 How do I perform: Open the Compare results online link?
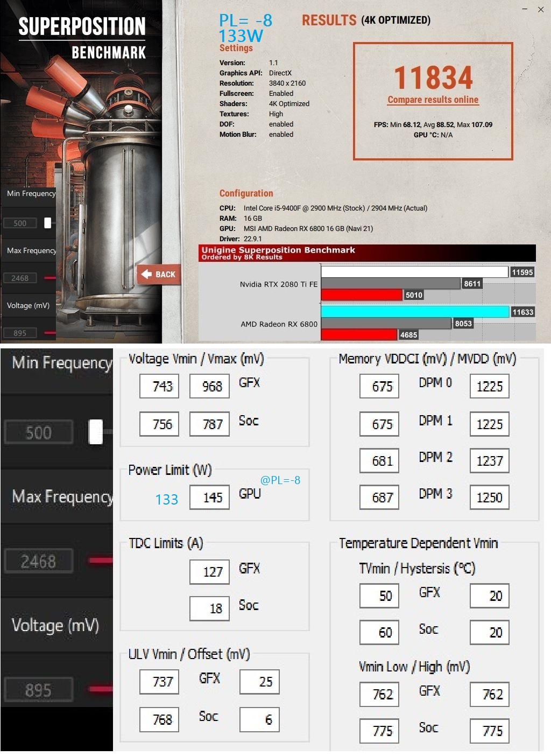[x=433, y=100]
